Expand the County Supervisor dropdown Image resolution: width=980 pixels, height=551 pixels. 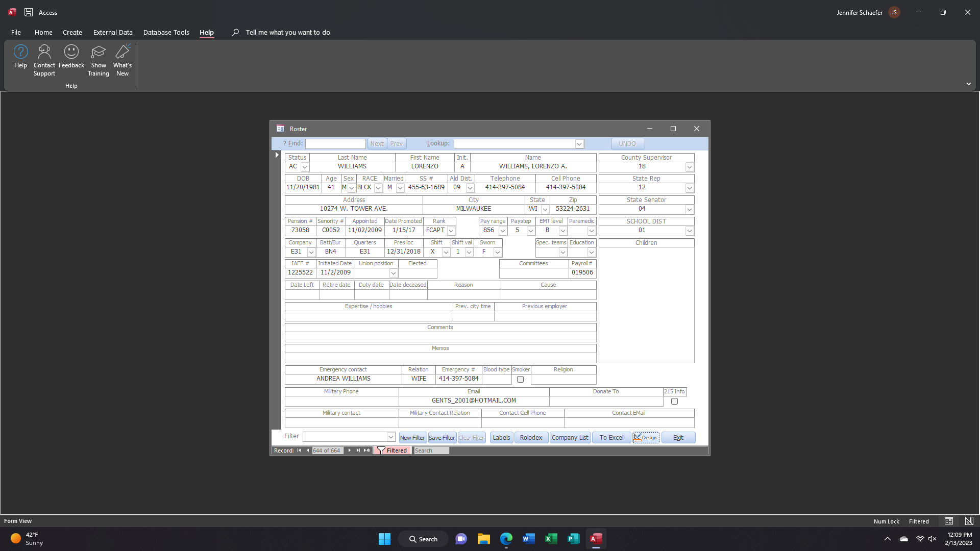coord(689,167)
